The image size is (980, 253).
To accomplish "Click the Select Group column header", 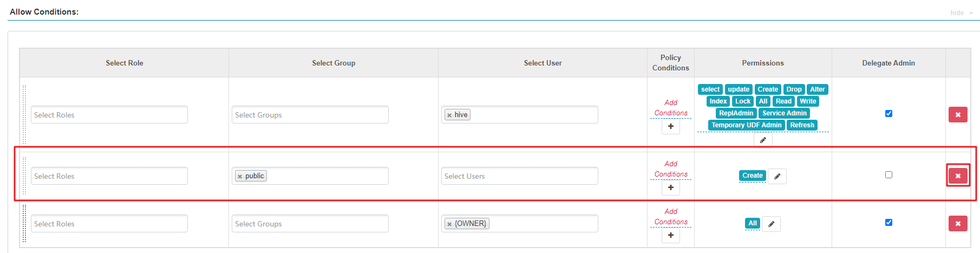I will 334,63.
